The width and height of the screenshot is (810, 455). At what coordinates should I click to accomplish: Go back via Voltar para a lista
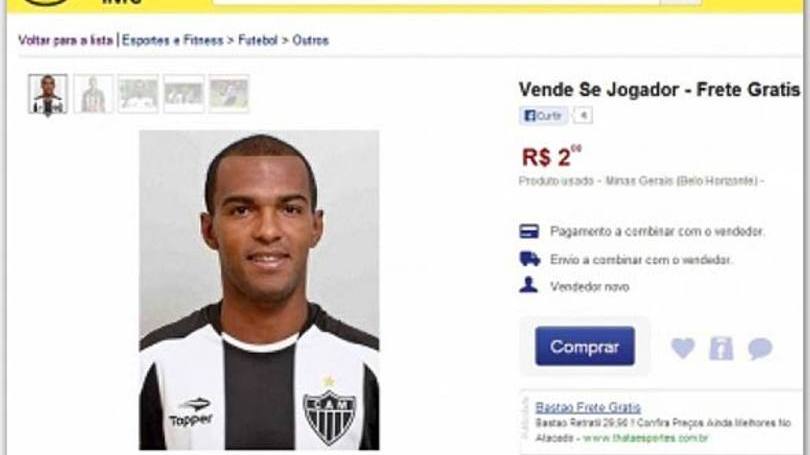click(65, 40)
